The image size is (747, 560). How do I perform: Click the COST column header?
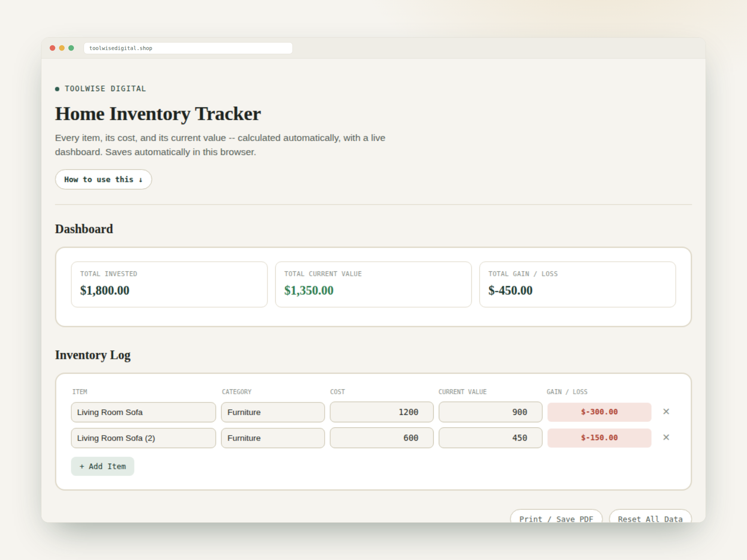(x=337, y=392)
